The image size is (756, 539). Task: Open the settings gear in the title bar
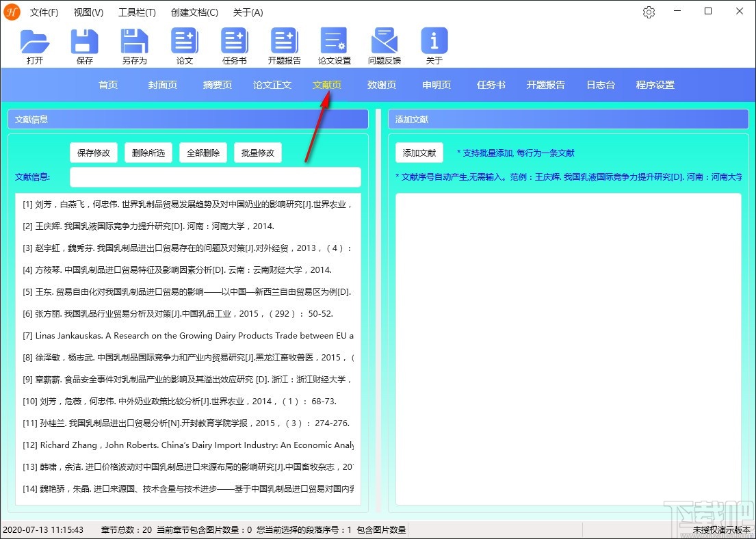pyautogui.click(x=649, y=12)
